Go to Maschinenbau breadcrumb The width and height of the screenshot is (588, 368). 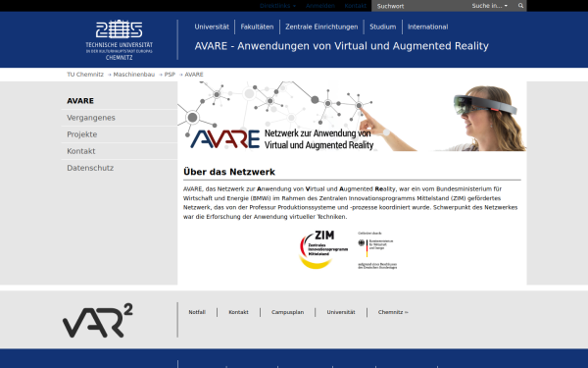[134, 75]
